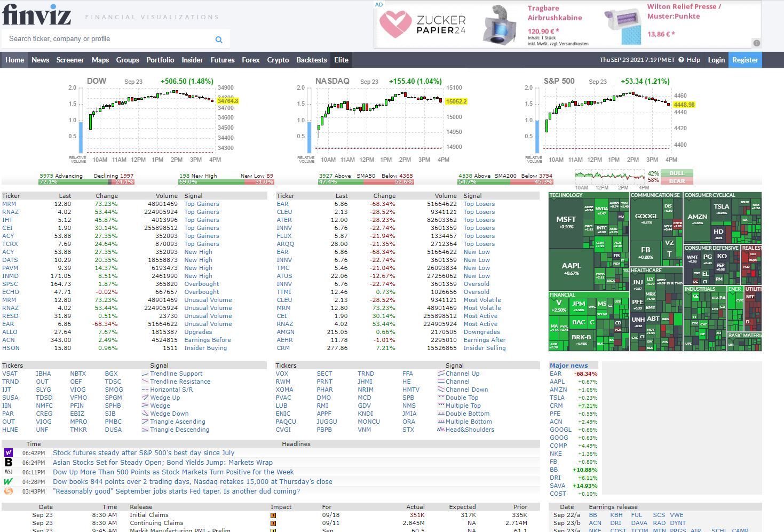The image size is (784, 532).
Task: Click the ZuckerPapier24 ad banner
Action: [568, 25]
